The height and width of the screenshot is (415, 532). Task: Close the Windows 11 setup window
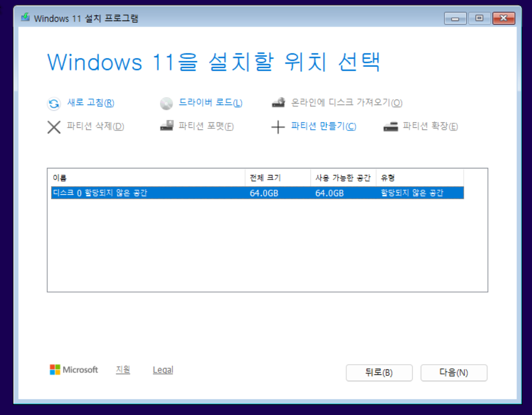pyautogui.click(x=504, y=18)
